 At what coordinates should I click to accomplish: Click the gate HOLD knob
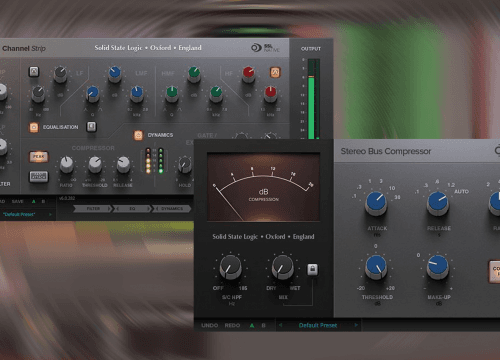pyautogui.click(x=184, y=165)
